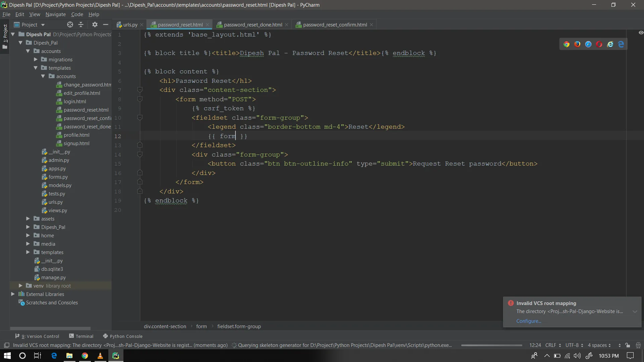Open PyCharm from Windows taskbar
The height and width of the screenshot is (362, 644).
coord(116,356)
